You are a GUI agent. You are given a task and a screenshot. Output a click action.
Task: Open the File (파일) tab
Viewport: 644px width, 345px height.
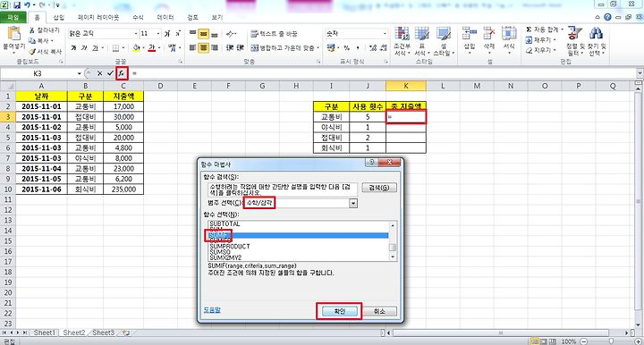[x=13, y=18]
